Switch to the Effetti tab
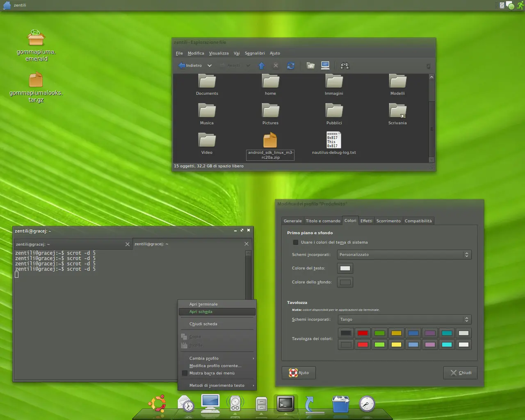The width and height of the screenshot is (525, 420). [366, 221]
